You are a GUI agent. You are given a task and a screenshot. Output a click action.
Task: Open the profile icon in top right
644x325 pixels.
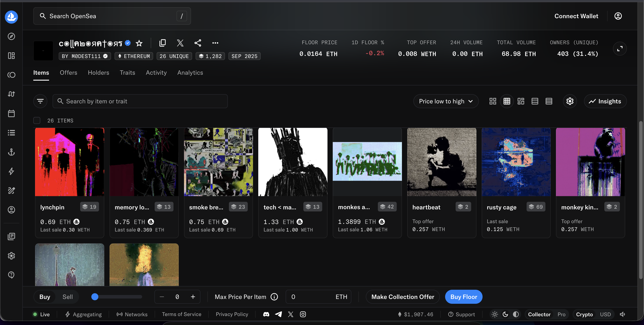pyautogui.click(x=618, y=16)
